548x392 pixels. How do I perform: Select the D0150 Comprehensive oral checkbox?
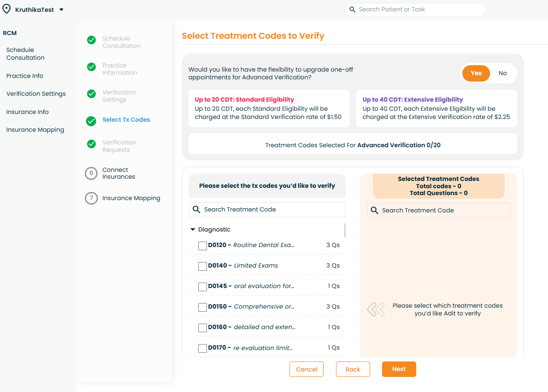203,307
